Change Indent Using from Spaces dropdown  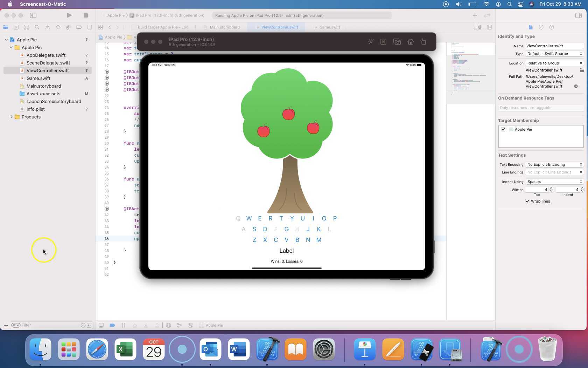point(554,182)
